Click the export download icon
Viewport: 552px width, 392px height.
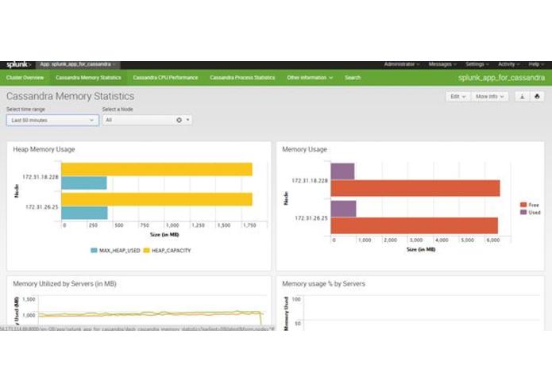click(x=522, y=97)
